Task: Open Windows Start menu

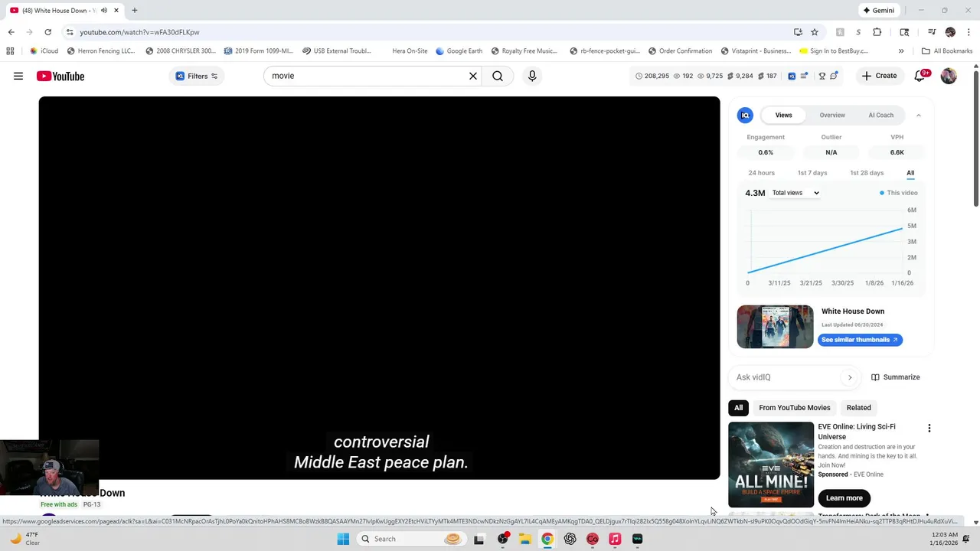Action: pos(343,539)
